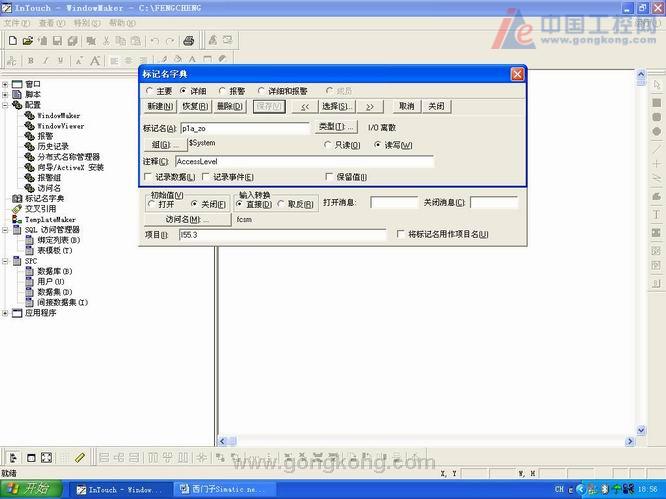666x499 pixels.
Task: Click the Redo arrow icon
Action: 170,41
